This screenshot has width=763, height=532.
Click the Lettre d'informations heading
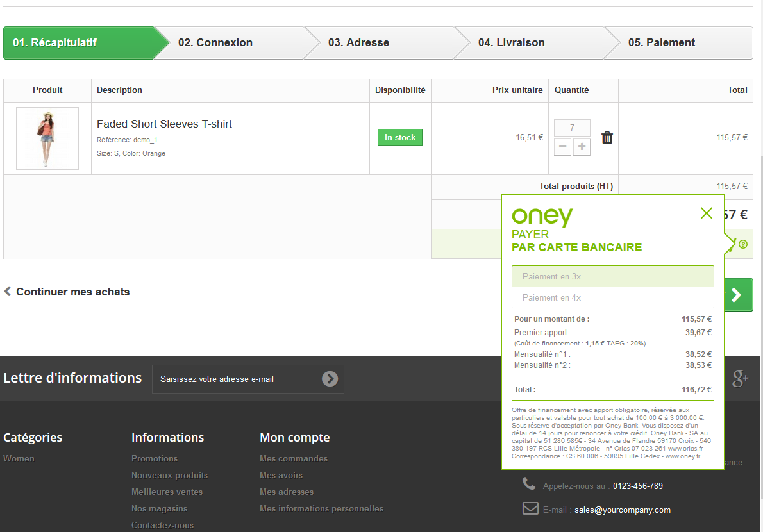(x=72, y=378)
